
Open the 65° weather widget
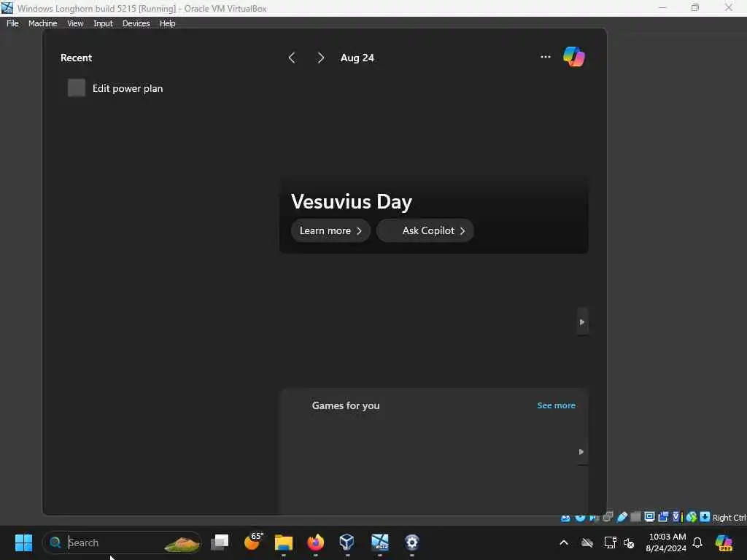(x=252, y=542)
